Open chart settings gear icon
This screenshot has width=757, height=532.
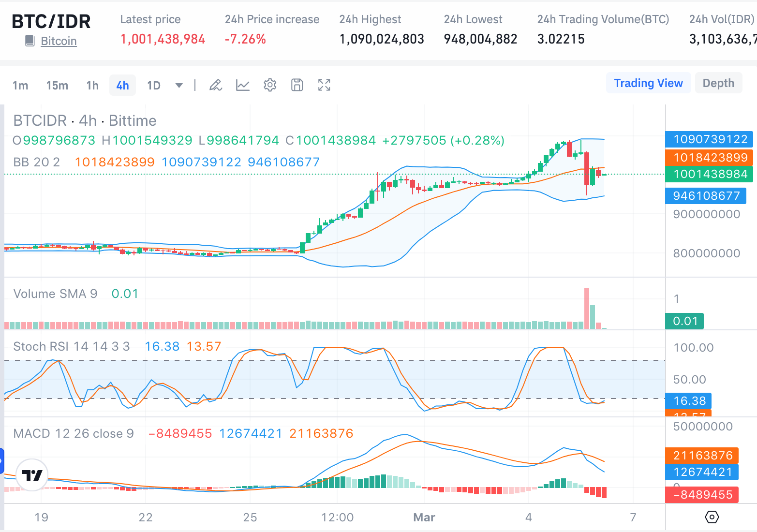[270, 85]
